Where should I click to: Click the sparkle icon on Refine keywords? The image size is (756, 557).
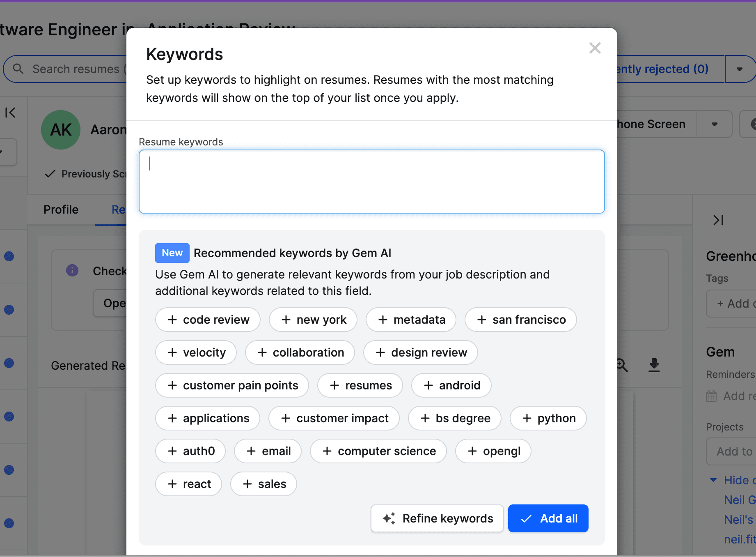389,518
